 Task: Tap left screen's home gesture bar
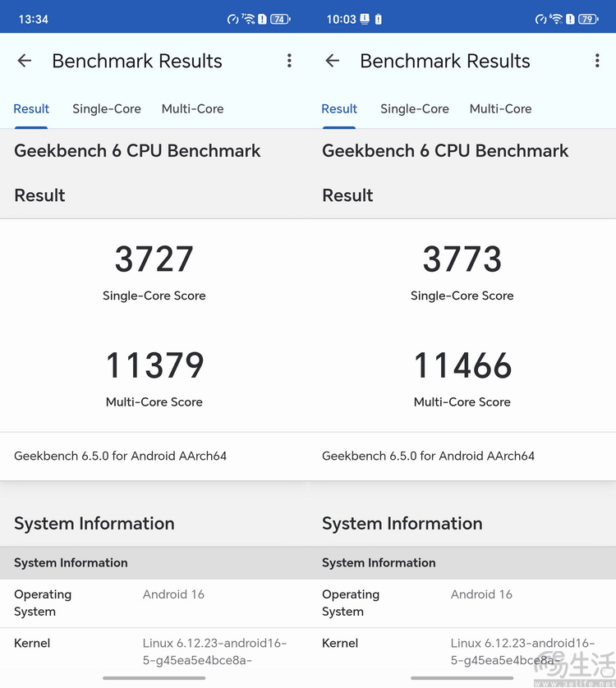point(154,678)
